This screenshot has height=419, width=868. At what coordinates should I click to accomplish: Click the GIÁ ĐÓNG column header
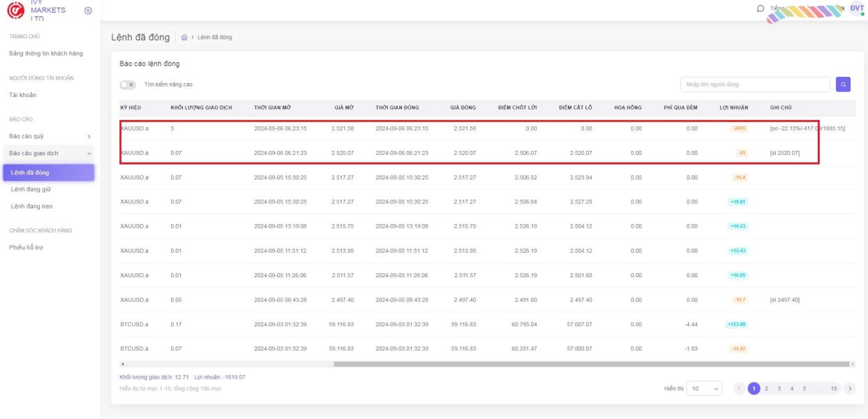coord(463,108)
